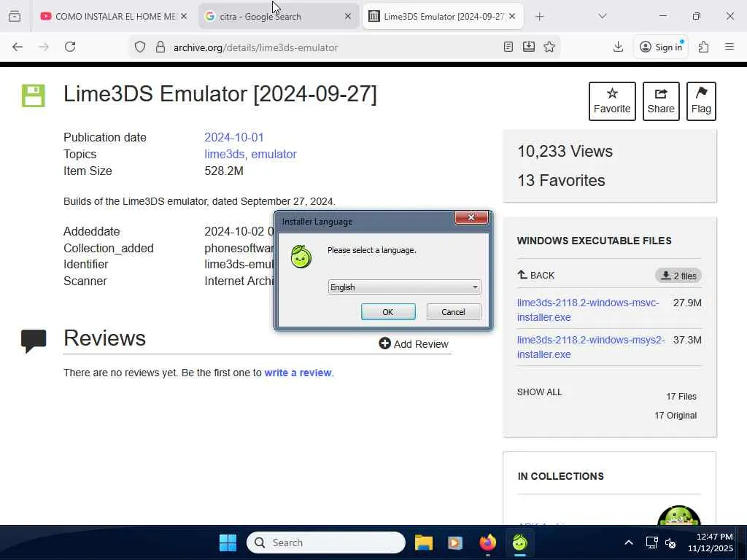Open the clock and date panel

coord(710,542)
